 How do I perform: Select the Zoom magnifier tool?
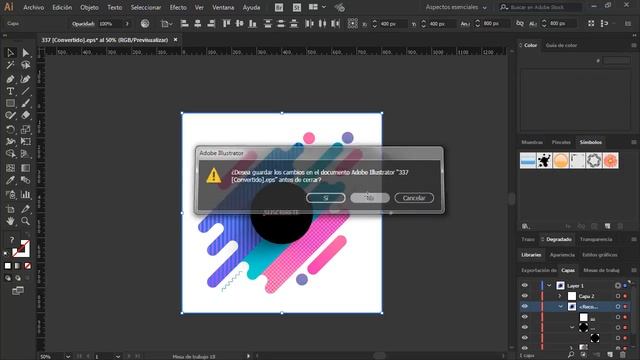coord(25,221)
